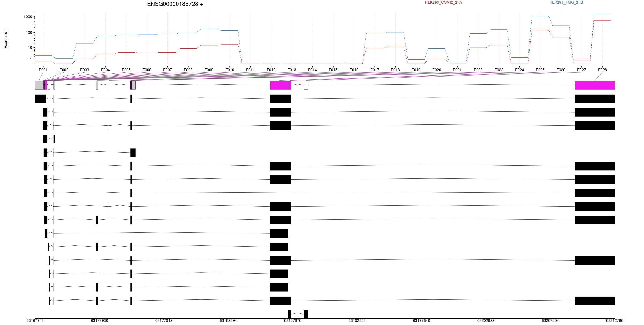Click exon label E005
The width and height of the screenshot is (644, 325).
(126, 70)
